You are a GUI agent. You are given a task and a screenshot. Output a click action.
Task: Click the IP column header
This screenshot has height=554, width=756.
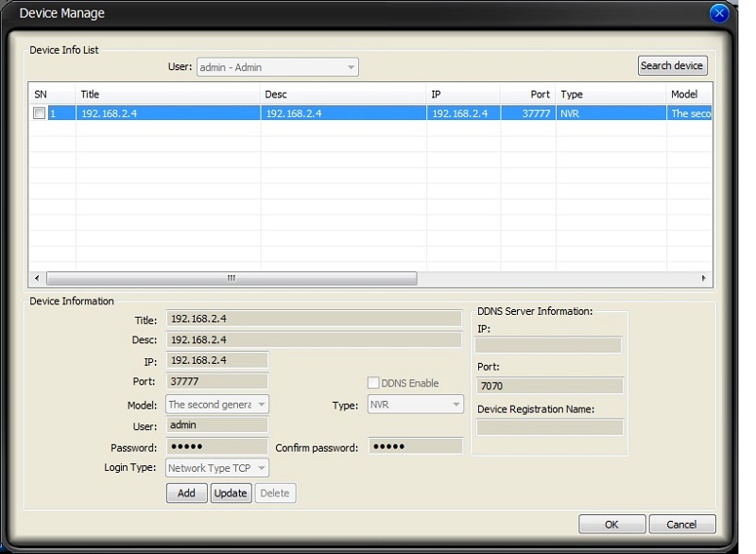click(463, 94)
